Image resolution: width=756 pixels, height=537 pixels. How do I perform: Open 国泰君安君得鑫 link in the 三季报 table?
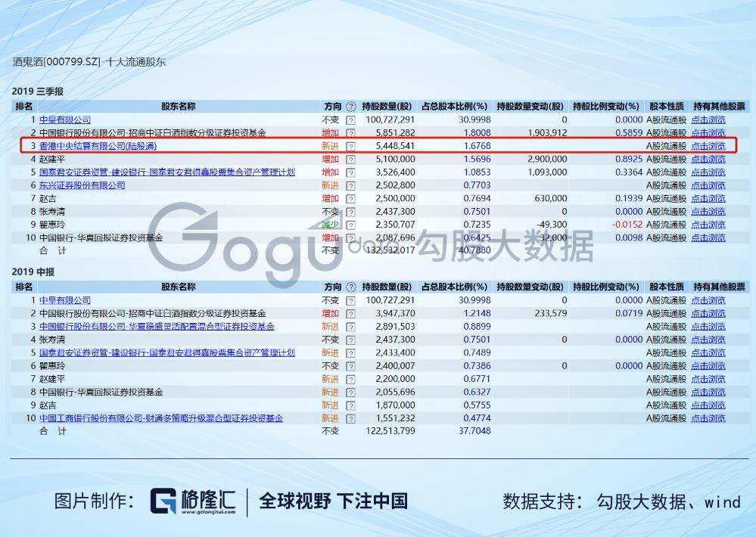click(166, 172)
